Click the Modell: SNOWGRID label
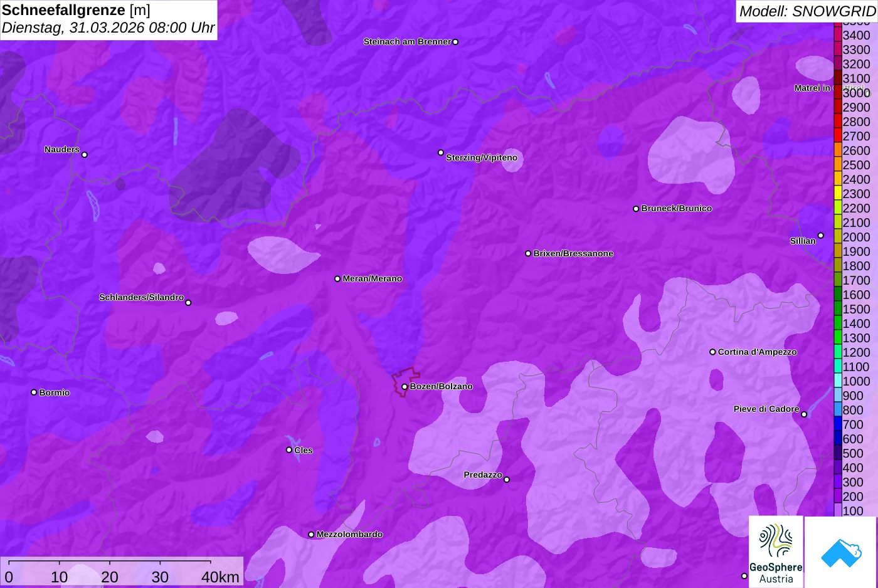 [807, 11]
